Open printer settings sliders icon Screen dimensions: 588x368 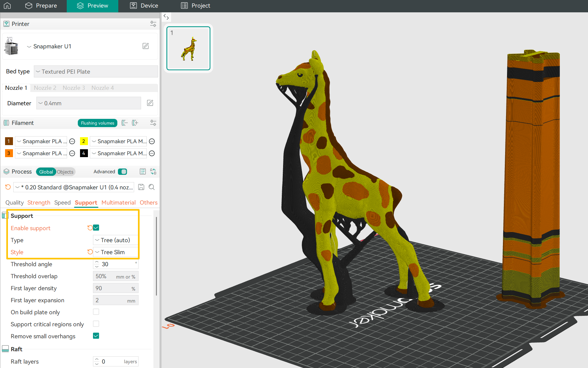pos(153,24)
